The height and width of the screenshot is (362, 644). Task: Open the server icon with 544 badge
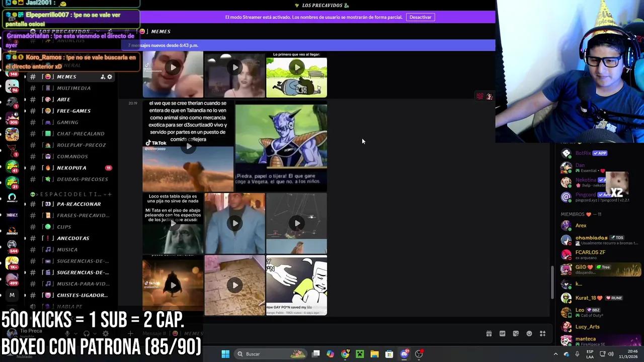tap(12, 246)
